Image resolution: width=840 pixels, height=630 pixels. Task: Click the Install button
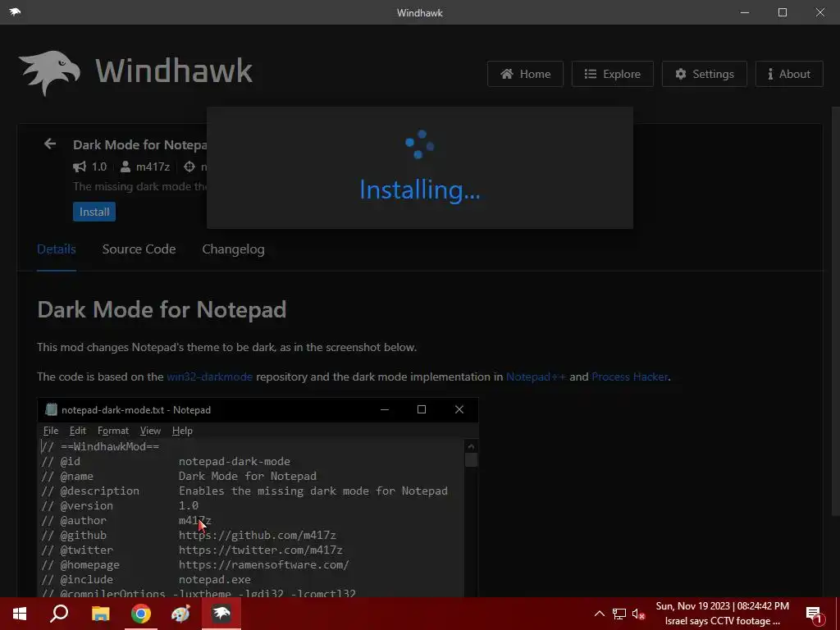[x=94, y=212]
